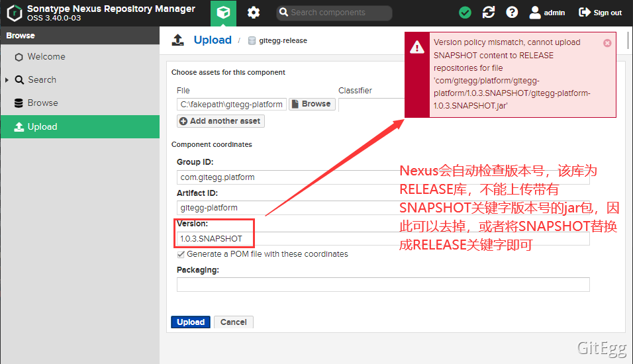The image size is (633, 364).
Task: Click the Browse panel header
Action: tap(80, 36)
